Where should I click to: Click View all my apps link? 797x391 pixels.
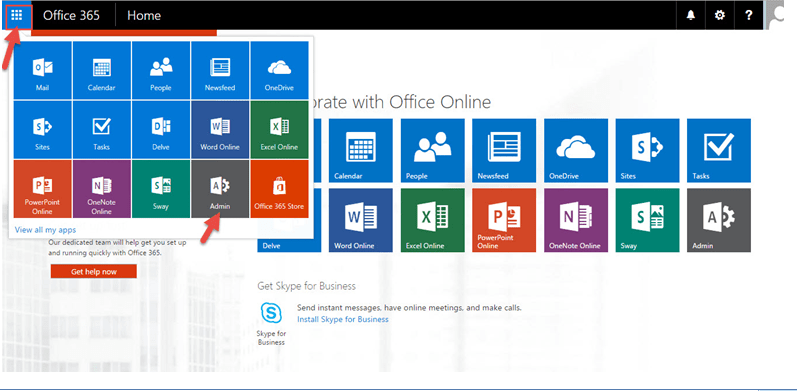46,230
